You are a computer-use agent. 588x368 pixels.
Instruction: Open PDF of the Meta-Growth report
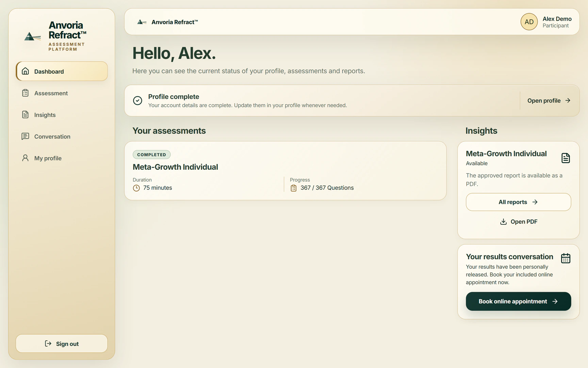coord(518,222)
